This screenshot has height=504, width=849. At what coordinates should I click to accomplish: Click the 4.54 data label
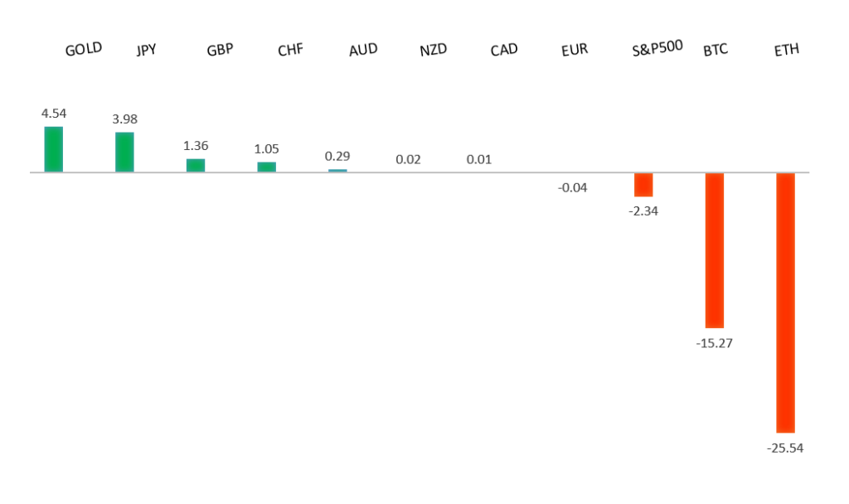pyautogui.click(x=54, y=113)
